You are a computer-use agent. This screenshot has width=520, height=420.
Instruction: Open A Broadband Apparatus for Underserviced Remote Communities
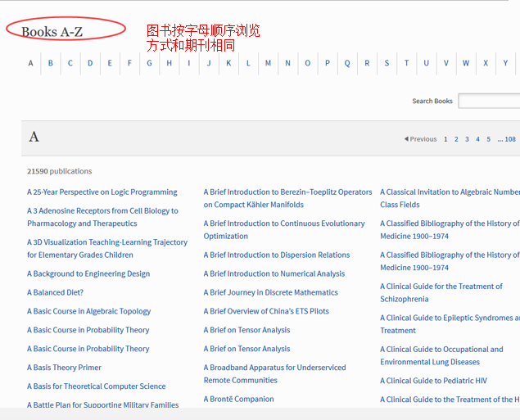pos(274,374)
